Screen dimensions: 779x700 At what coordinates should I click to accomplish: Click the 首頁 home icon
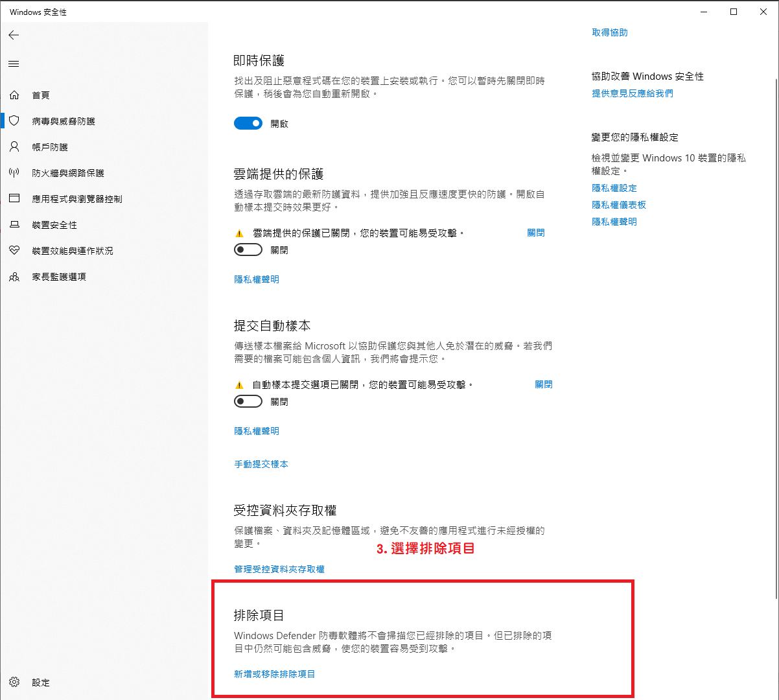[14, 95]
